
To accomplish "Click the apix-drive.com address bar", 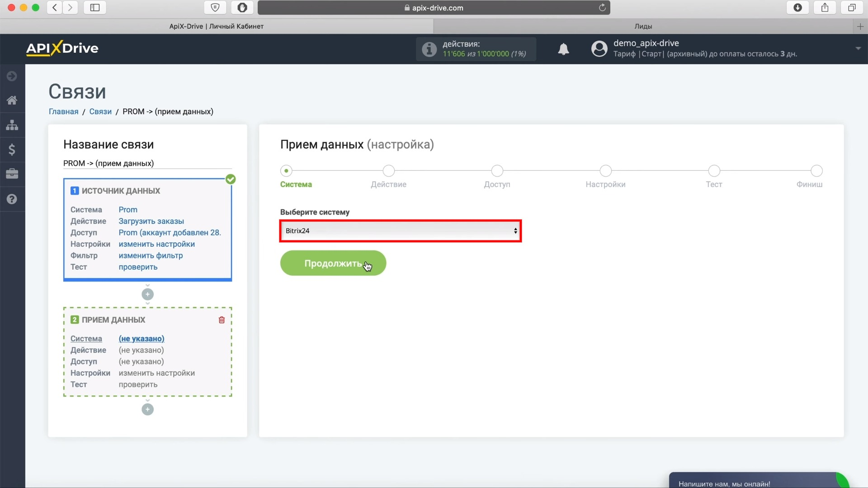I will [434, 8].
